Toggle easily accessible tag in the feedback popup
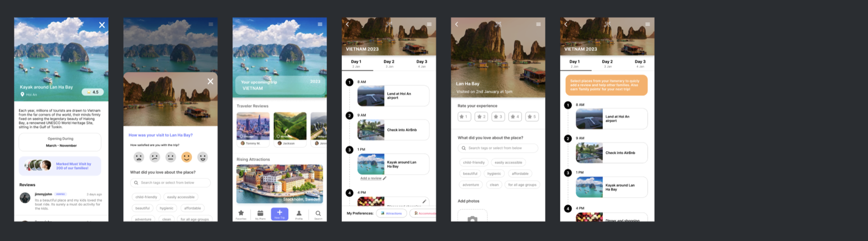 181,197
